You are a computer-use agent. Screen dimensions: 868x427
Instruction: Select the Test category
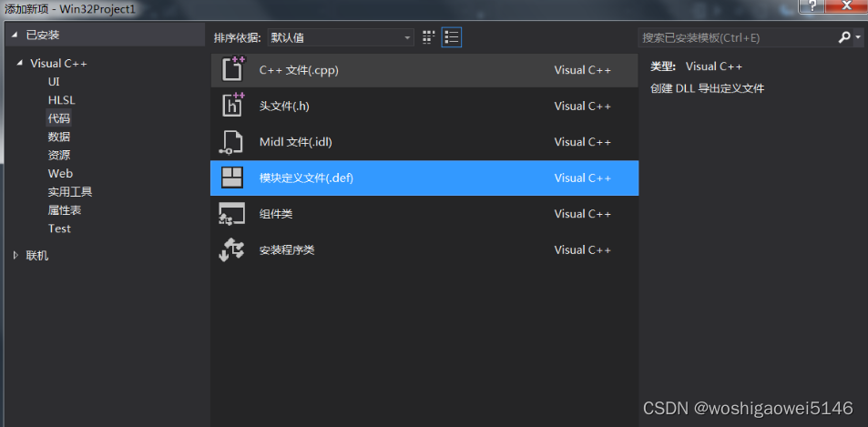coord(59,229)
